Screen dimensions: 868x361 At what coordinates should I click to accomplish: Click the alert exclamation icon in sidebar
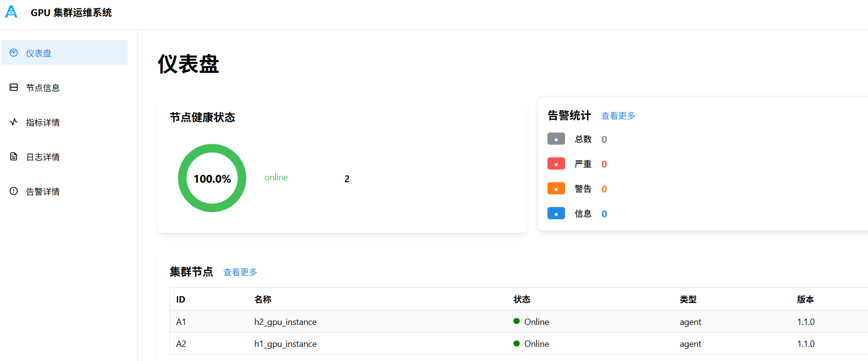click(14, 191)
